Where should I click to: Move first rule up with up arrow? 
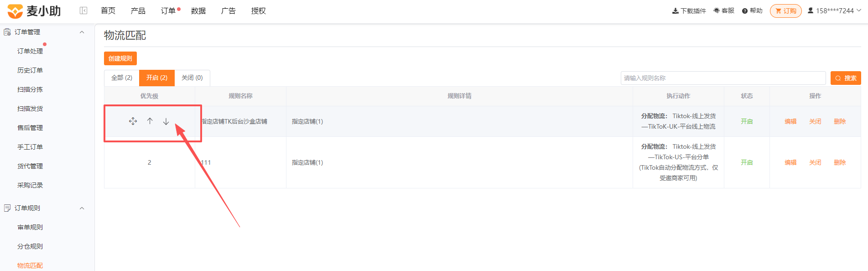point(150,121)
